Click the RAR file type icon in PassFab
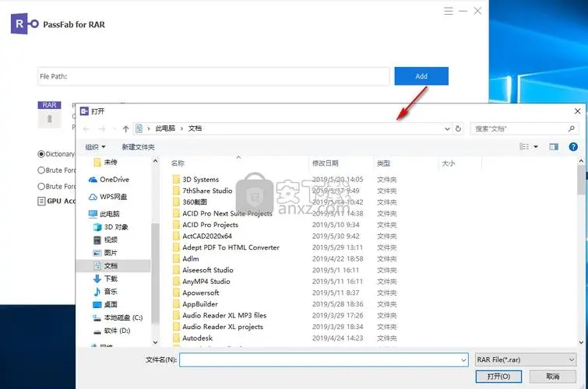This screenshot has width=588, height=389. [x=49, y=114]
